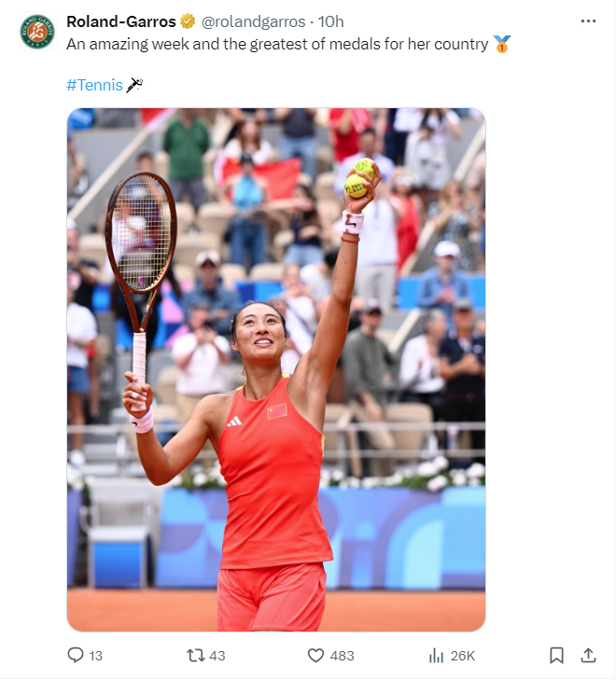Click the 13 replies count
Screen dimensions: 616x680
[96, 656]
